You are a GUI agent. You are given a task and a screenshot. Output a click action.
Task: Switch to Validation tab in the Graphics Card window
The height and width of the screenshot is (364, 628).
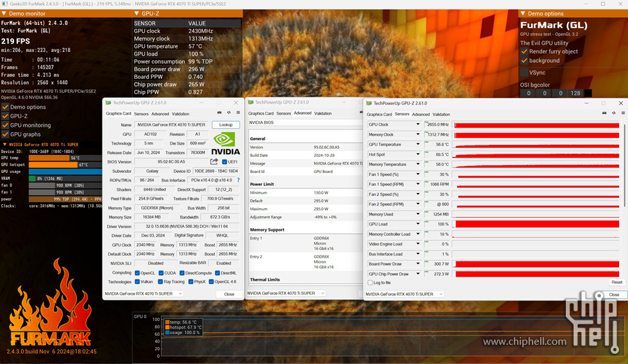[x=180, y=113]
